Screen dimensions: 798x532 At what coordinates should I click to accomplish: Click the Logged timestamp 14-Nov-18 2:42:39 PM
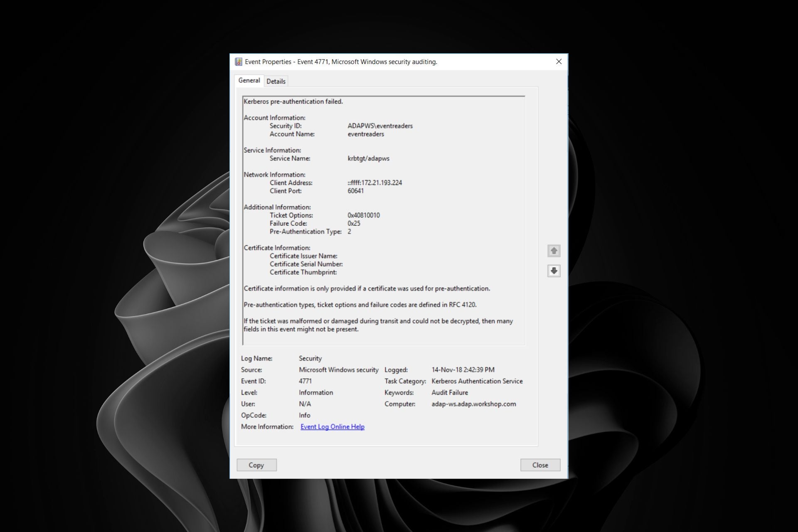pos(463,370)
